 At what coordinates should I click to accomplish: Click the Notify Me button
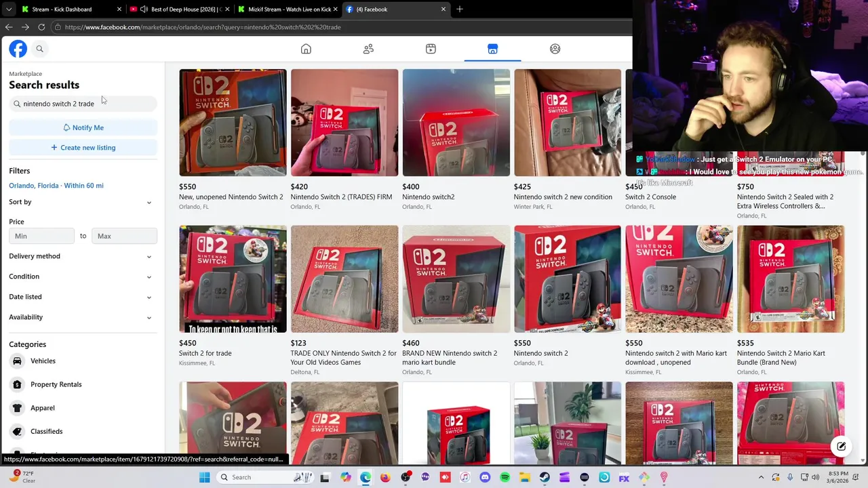tap(83, 127)
